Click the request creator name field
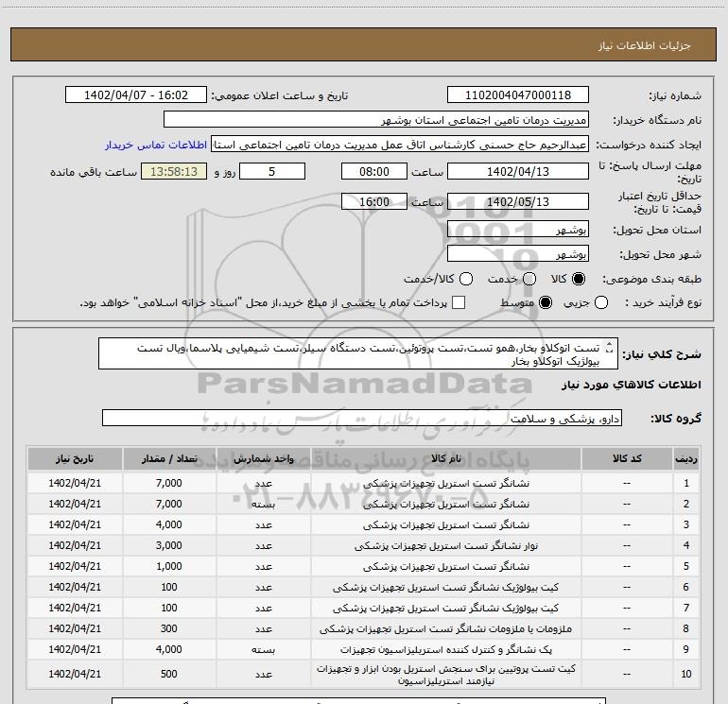This screenshot has width=728, height=704. click(400, 145)
